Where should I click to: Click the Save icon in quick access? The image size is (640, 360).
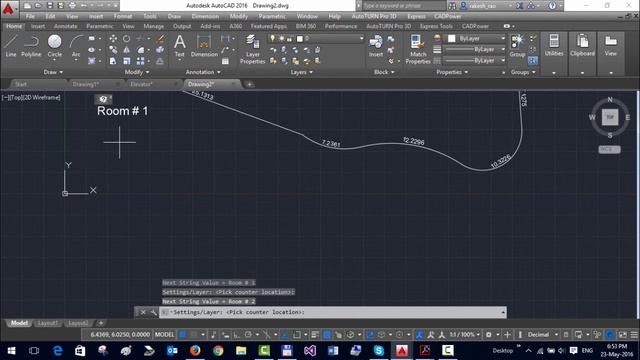click(x=49, y=6)
